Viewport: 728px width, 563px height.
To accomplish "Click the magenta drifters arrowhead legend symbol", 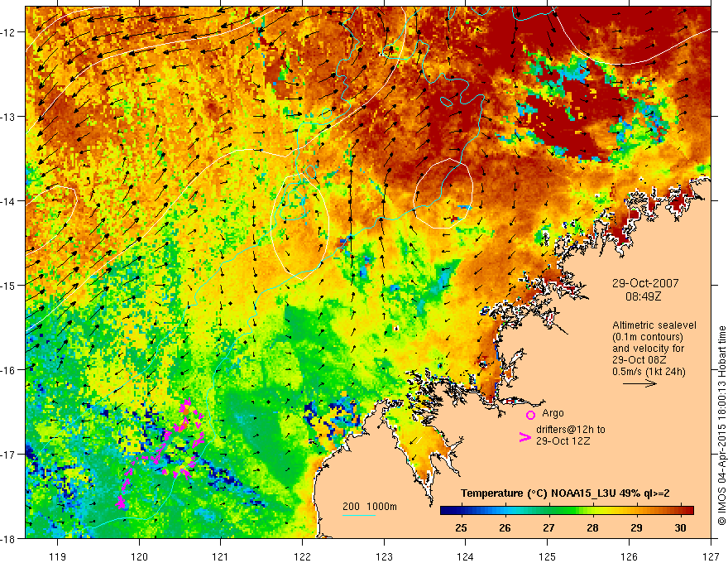I will [525, 436].
